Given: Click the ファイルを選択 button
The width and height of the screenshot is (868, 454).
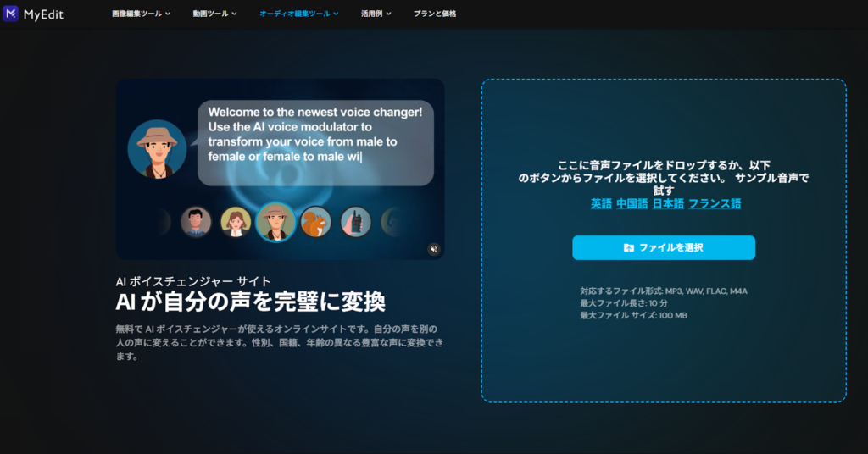Looking at the screenshot, I should (663, 247).
